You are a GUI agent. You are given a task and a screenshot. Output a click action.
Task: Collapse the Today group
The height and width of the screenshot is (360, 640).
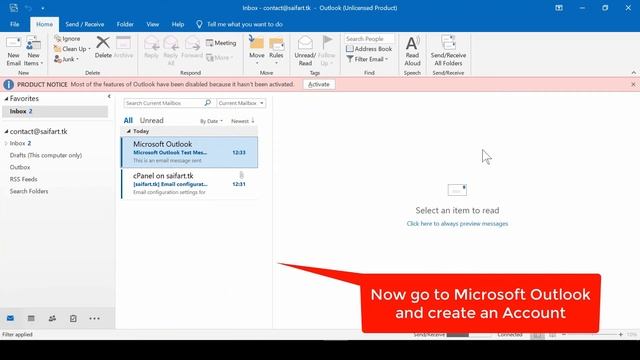(x=129, y=131)
